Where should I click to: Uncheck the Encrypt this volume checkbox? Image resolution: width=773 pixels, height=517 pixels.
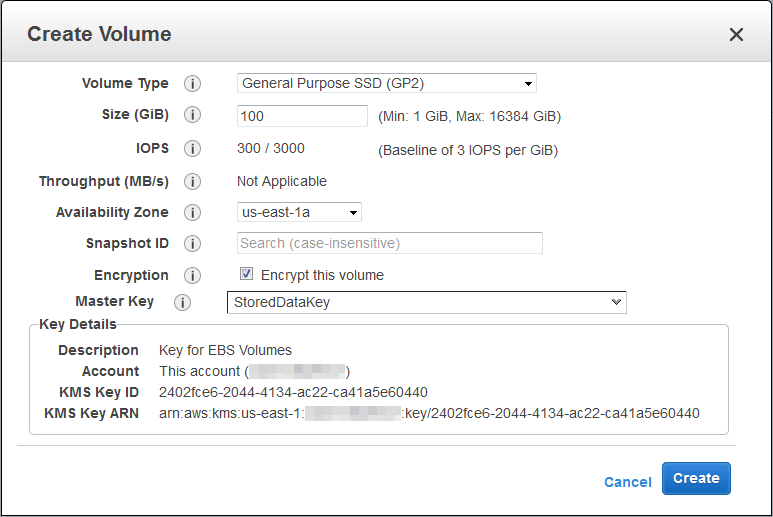point(246,274)
